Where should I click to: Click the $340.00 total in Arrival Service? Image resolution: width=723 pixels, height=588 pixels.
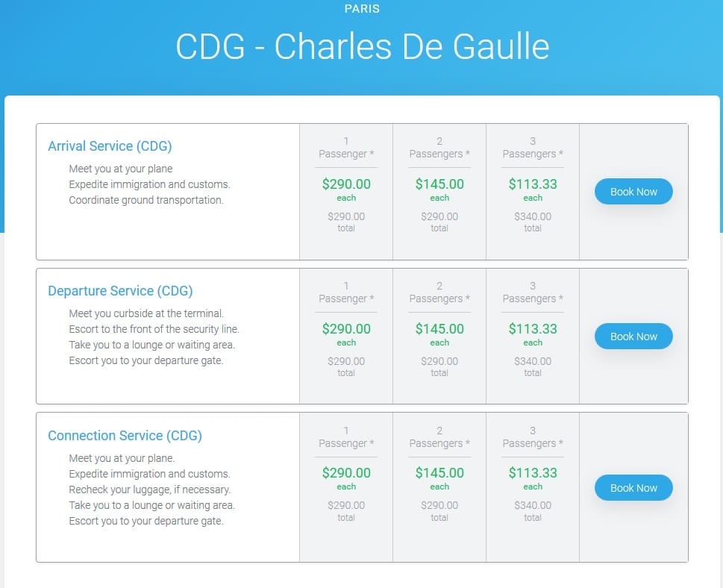click(533, 222)
